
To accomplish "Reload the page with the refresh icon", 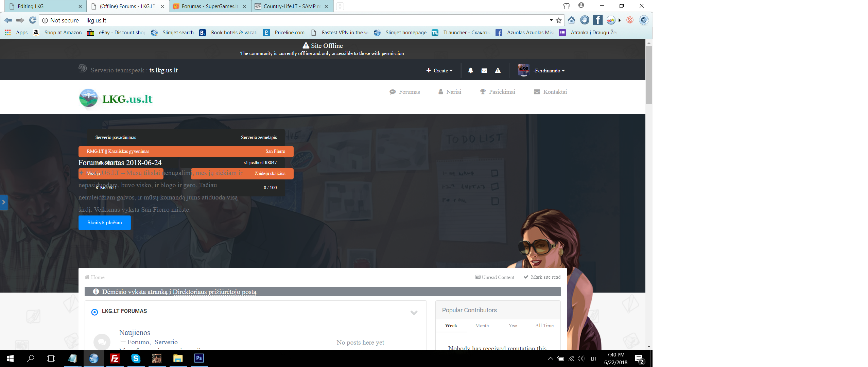I will click(x=33, y=20).
